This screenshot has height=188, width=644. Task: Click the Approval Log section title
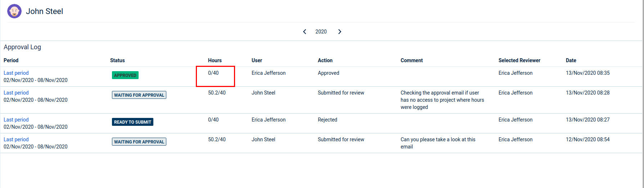coord(22,47)
